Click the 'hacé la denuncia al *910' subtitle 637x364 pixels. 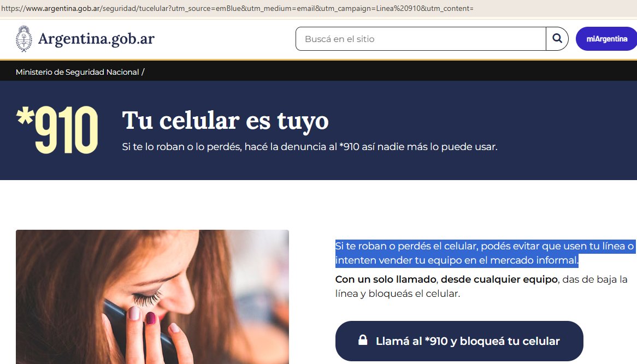(x=310, y=146)
